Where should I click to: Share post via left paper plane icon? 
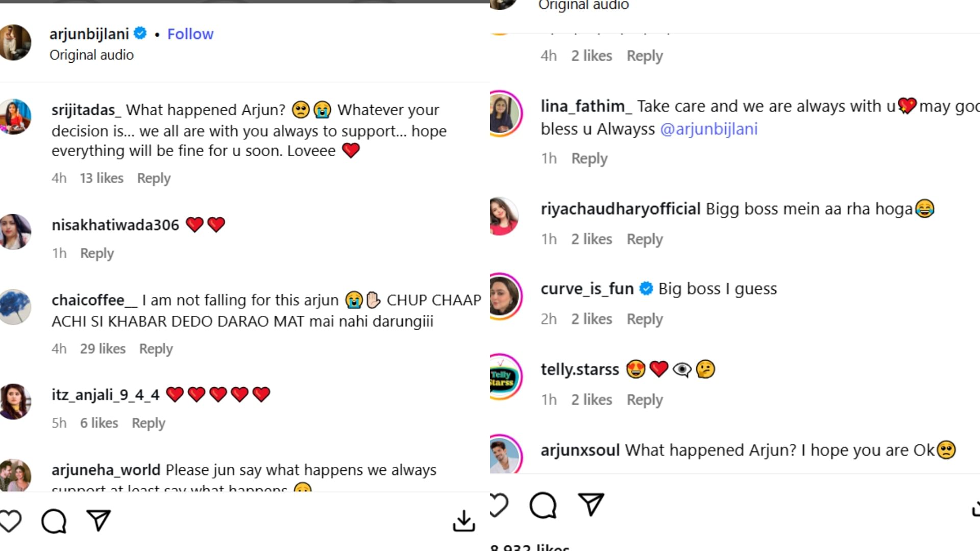pyautogui.click(x=99, y=520)
